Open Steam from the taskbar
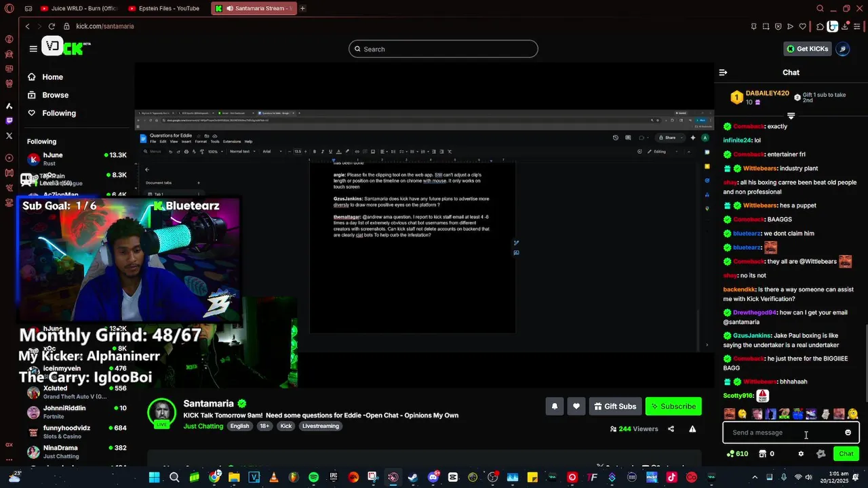Viewport: 868px width, 488px height. (412, 477)
